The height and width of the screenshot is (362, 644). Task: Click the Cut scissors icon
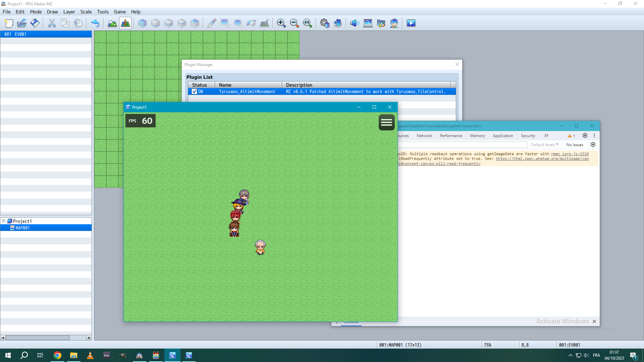(x=52, y=23)
